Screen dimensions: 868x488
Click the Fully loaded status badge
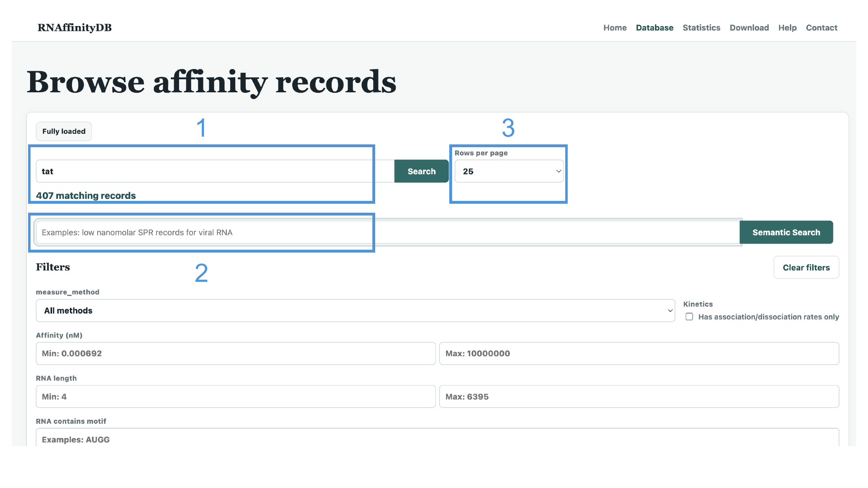64,131
